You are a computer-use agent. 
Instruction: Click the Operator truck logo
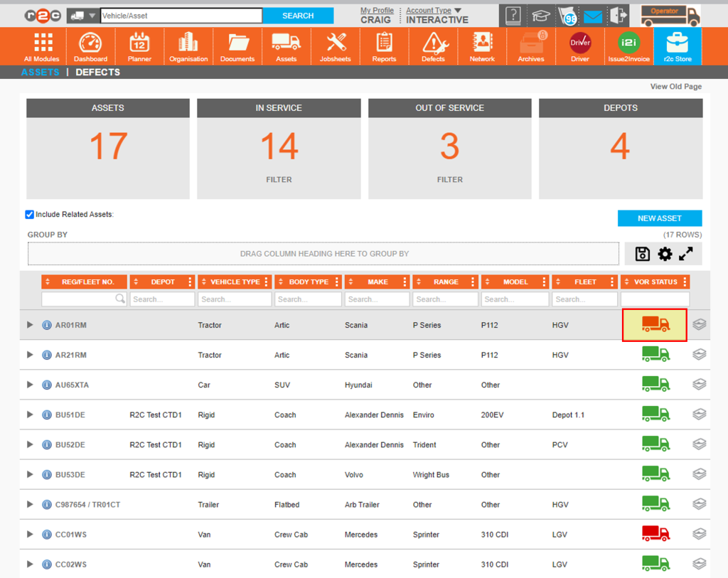[670, 16]
